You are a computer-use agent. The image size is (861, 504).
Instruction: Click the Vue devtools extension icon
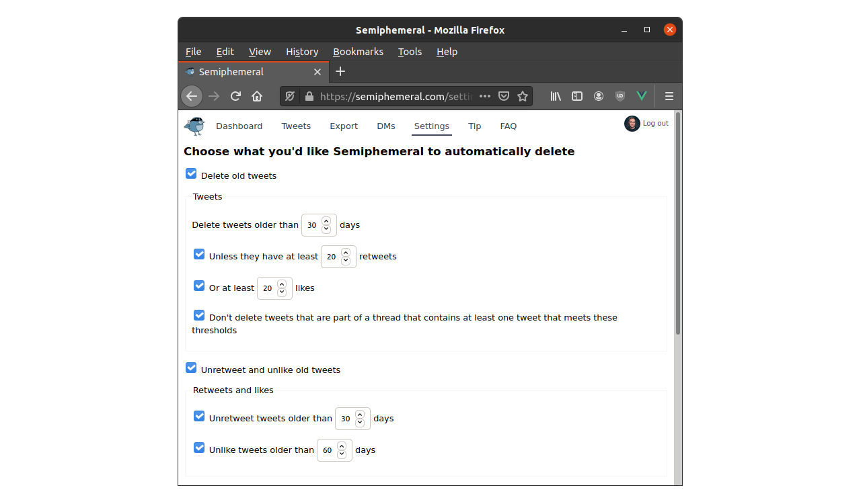tap(642, 96)
